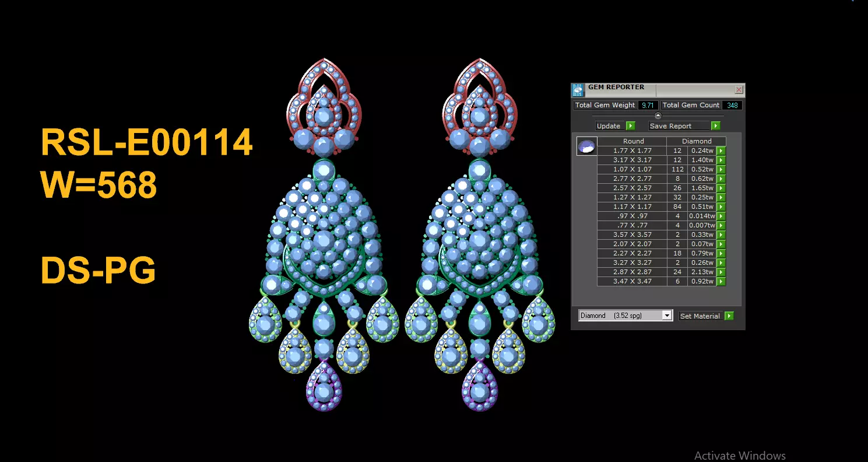Click green arrow for 2.57 X 2.57 row
This screenshot has width=868, height=462.
(x=721, y=188)
